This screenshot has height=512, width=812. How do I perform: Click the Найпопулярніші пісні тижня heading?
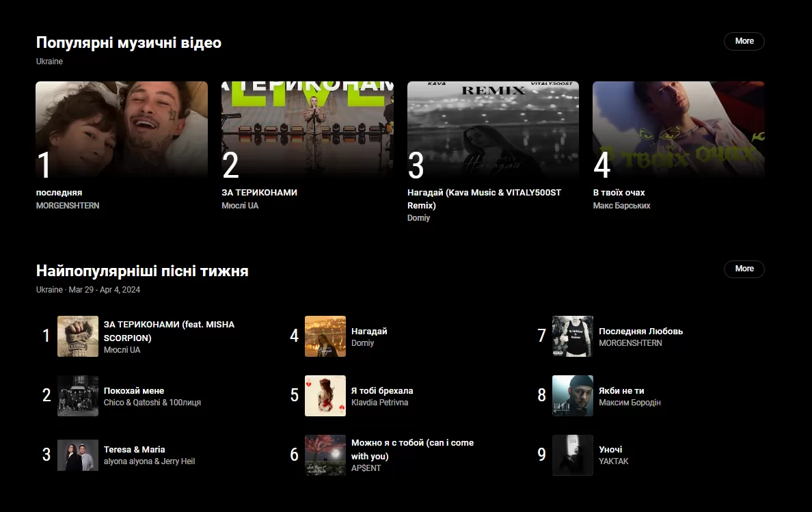[142, 271]
